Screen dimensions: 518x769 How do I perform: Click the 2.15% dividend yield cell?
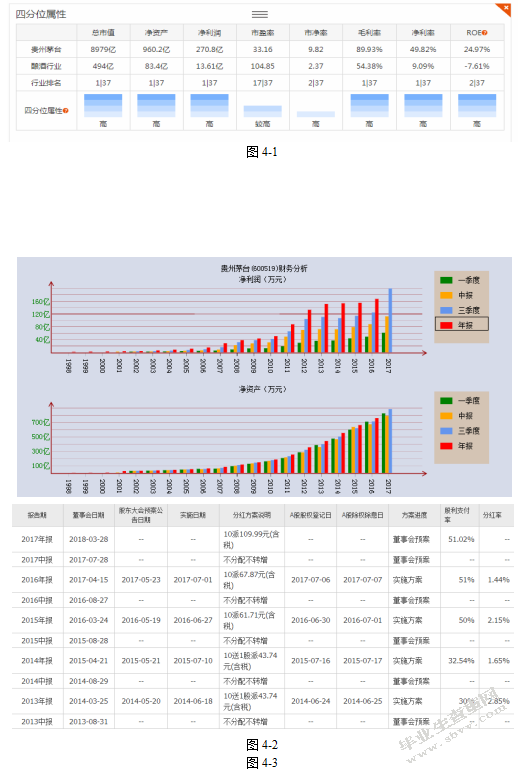[498, 620]
